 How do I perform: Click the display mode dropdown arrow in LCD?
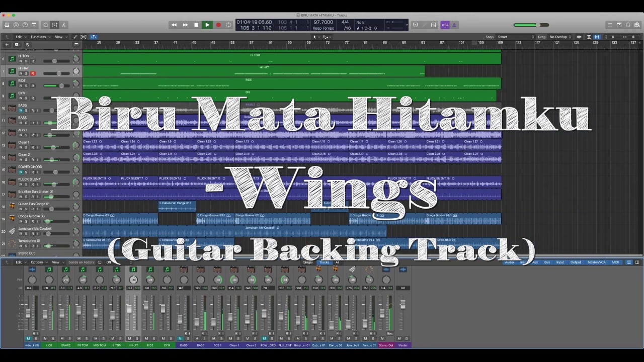(x=407, y=25)
